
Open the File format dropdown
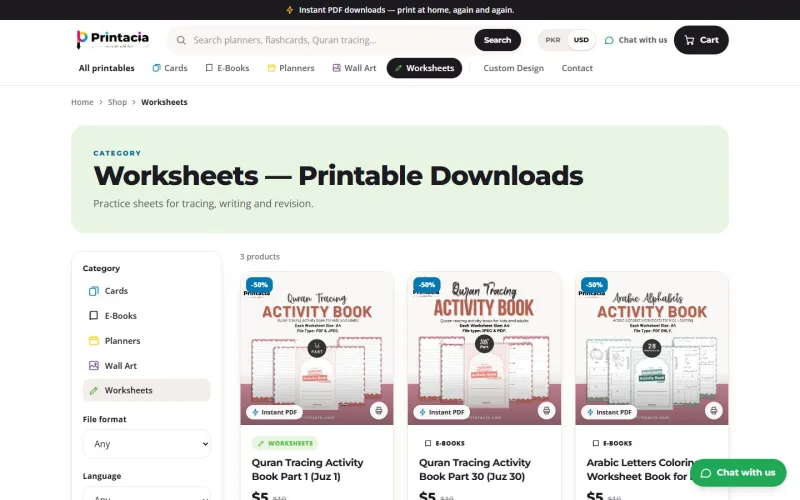pyautogui.click(x=146, y=444)
